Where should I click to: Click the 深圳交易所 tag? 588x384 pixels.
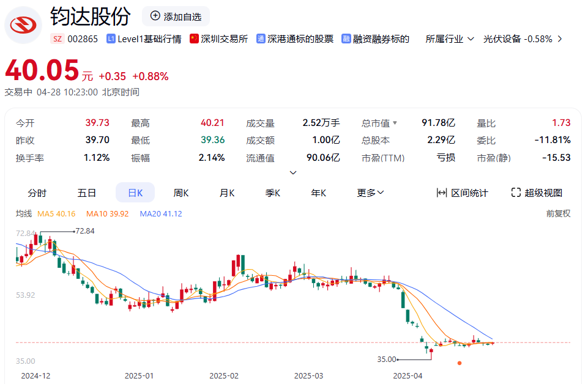218,39
